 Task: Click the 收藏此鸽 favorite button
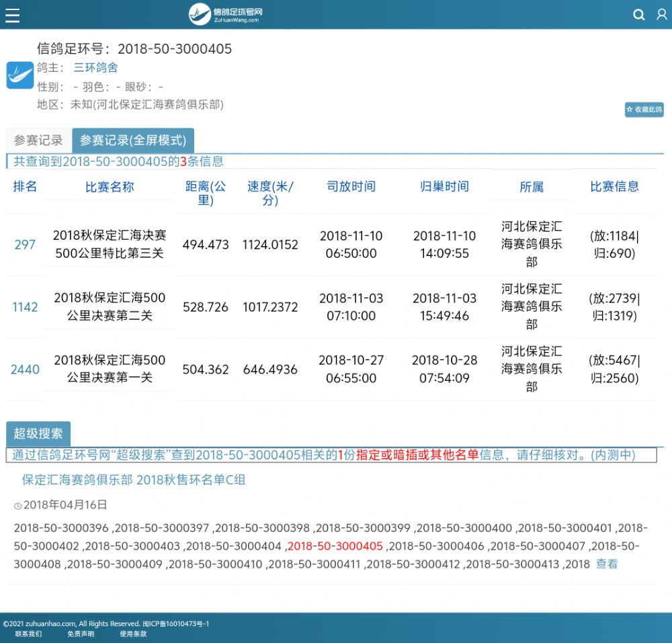point(644,110)
